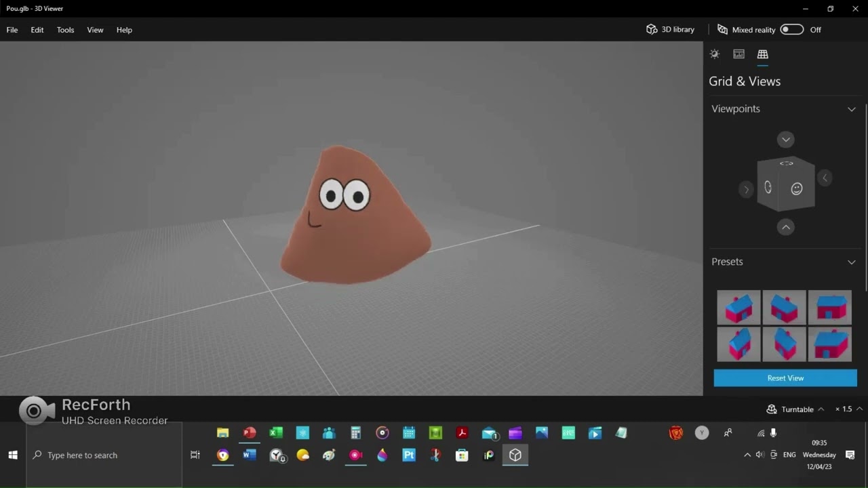Image resolution: width=868 pixels, height=488 pixels.
Task: Open Calculator from the taskbar
Action: pyautogui.click(x=355, y=433)
